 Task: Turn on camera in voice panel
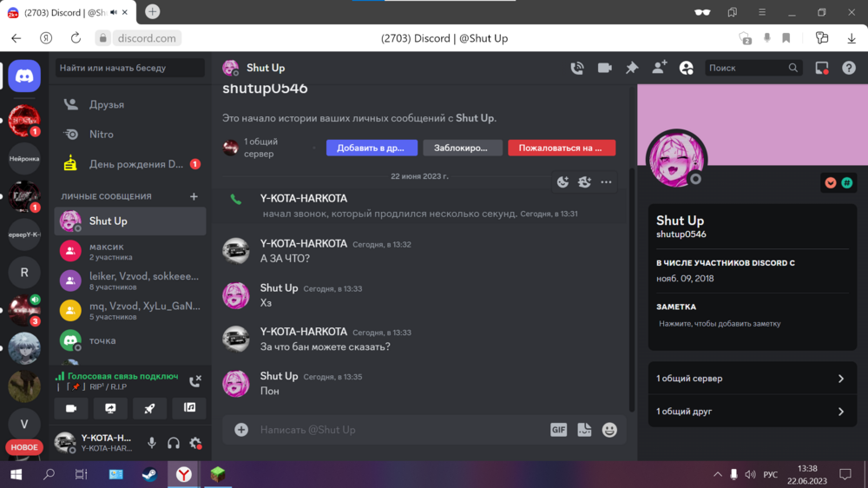71,408
